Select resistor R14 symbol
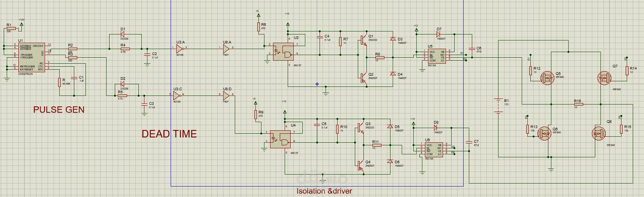The width and height of the screenshot is (644, 197). pos(627,71)
